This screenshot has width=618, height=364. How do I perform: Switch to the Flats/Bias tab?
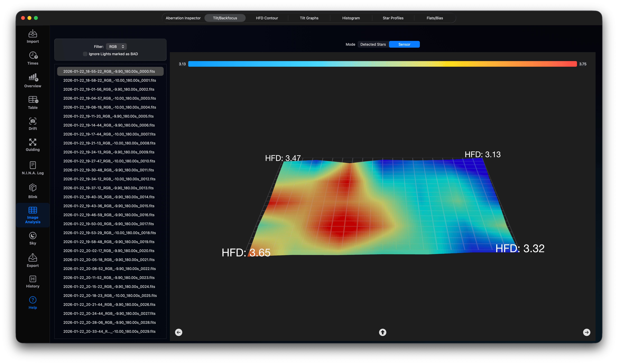click(434, 18)
